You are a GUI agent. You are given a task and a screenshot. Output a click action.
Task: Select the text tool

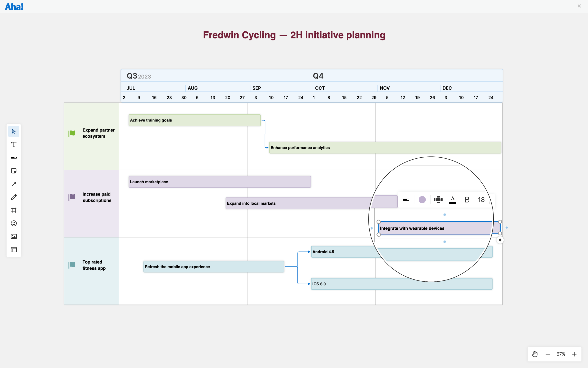(x=14, y=145)
